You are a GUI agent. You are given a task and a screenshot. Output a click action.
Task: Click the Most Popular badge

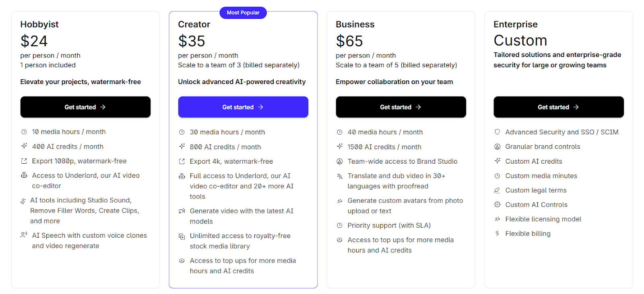tap(243, 13)
